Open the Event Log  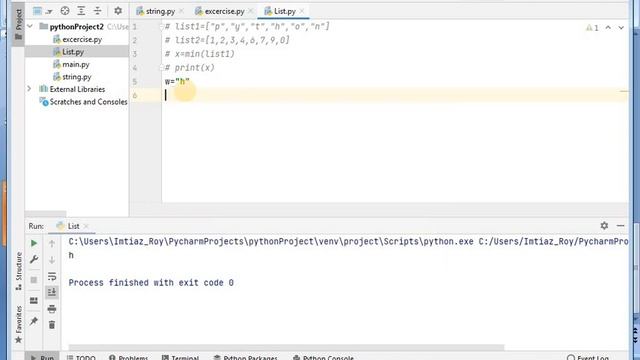pyautogui.click(x=587, y=357)
